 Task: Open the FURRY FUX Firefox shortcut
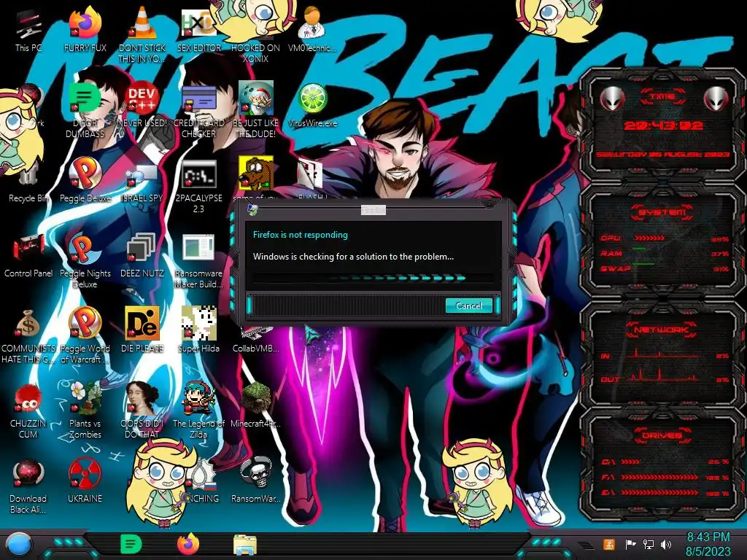tap(85, 30)
